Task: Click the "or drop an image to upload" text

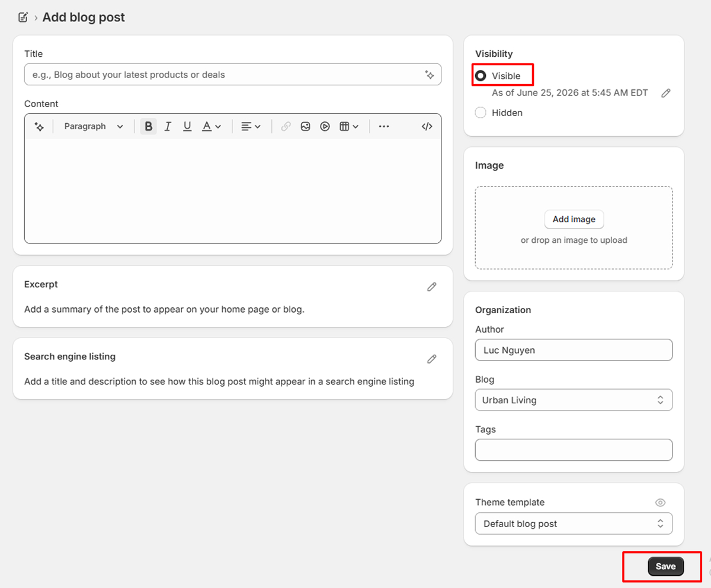Action: (574, 240)
